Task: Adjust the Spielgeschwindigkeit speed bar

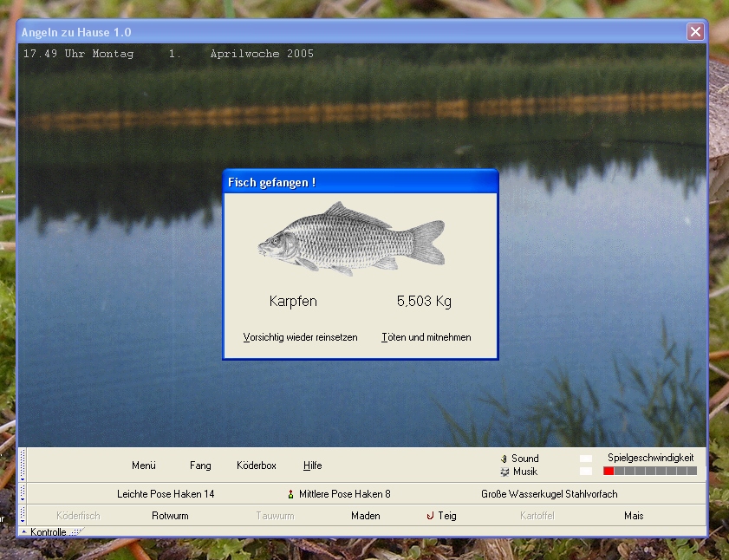Action: [650, 471]
